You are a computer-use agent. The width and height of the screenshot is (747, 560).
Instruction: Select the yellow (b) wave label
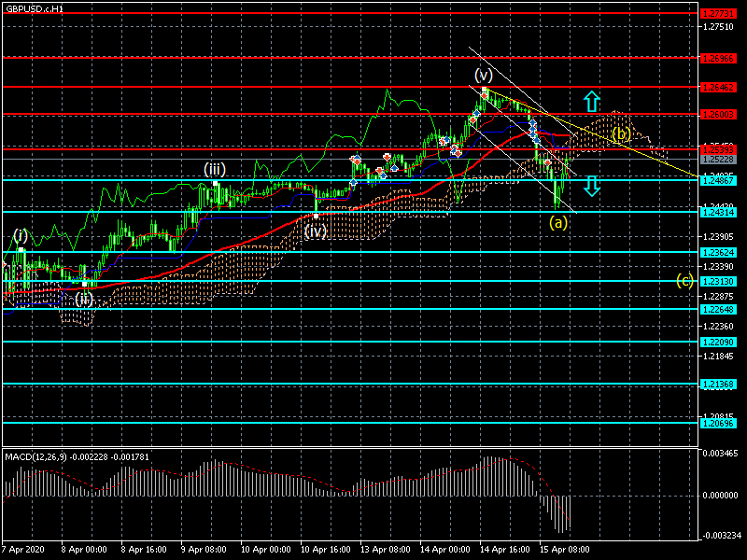pyautogui.click(x=620, y=134)
